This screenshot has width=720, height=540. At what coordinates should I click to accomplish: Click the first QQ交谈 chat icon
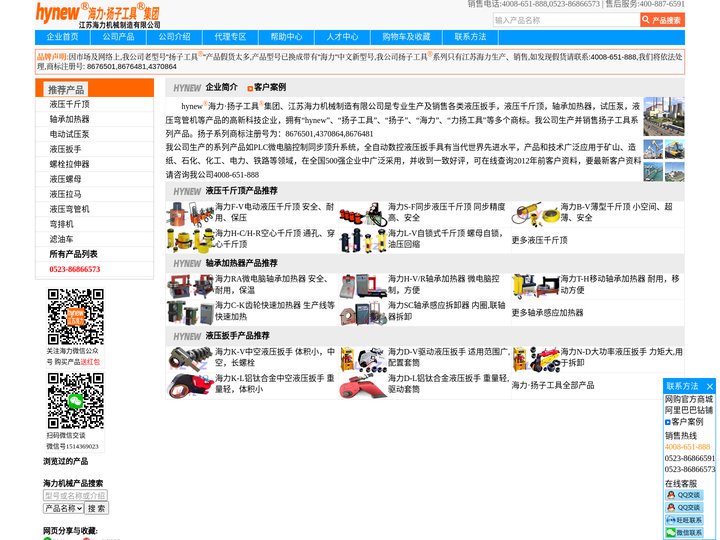click(684, 495)
